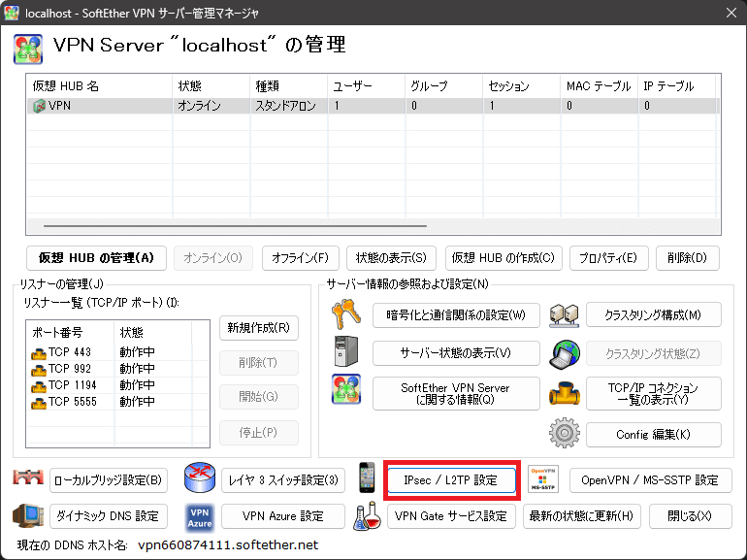
Task: Click the clustering servers icon
Action: tap(564, 315)
